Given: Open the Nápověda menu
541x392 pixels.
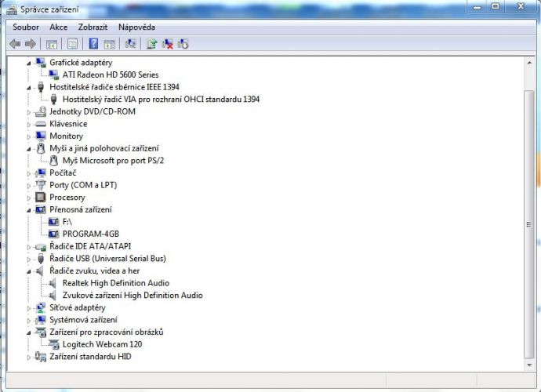Looking at the screenshot, I should pyautogui.click(x=136, y=27).
